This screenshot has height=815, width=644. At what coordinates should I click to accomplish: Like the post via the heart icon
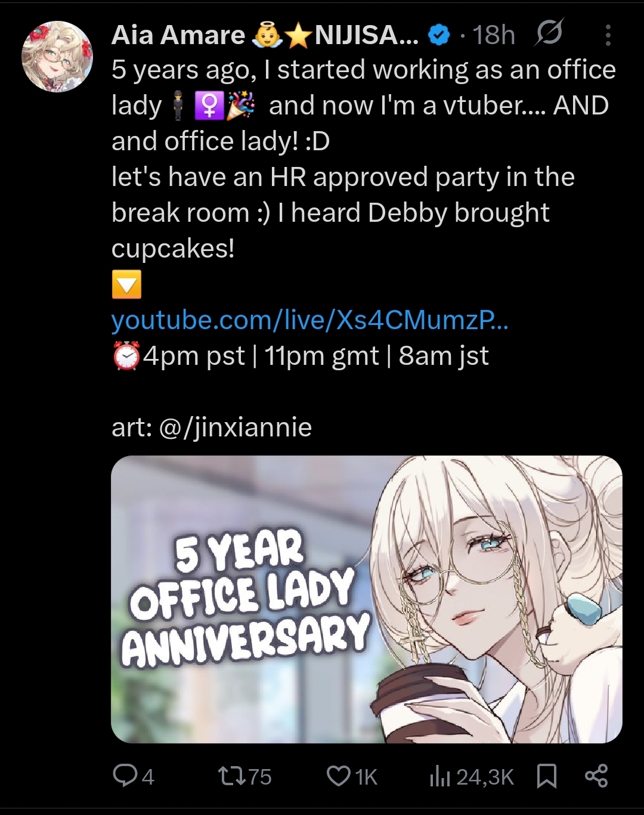pos(338,776)
